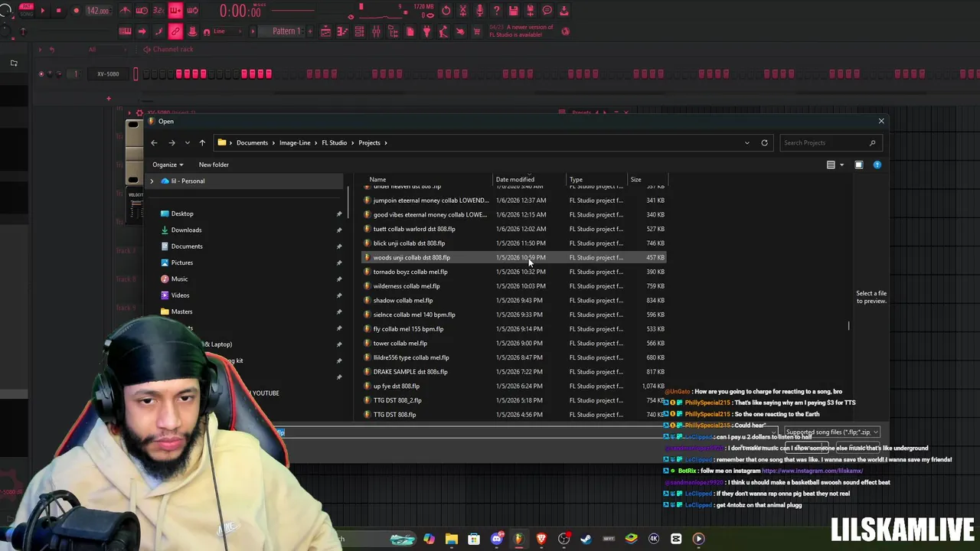Toggle the highlighted link/multilink controllers button
This screenshot has height=551, width=980.
(175, 31)
